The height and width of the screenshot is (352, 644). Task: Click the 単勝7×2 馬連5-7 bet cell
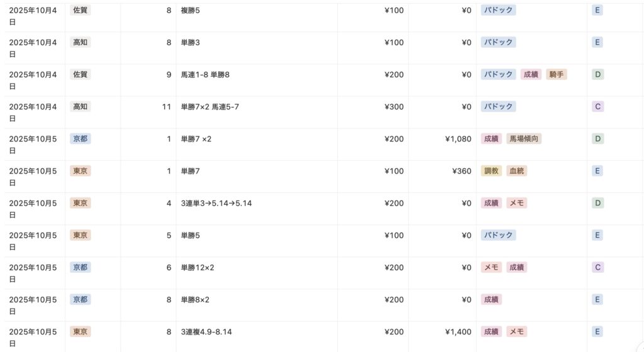209,107
